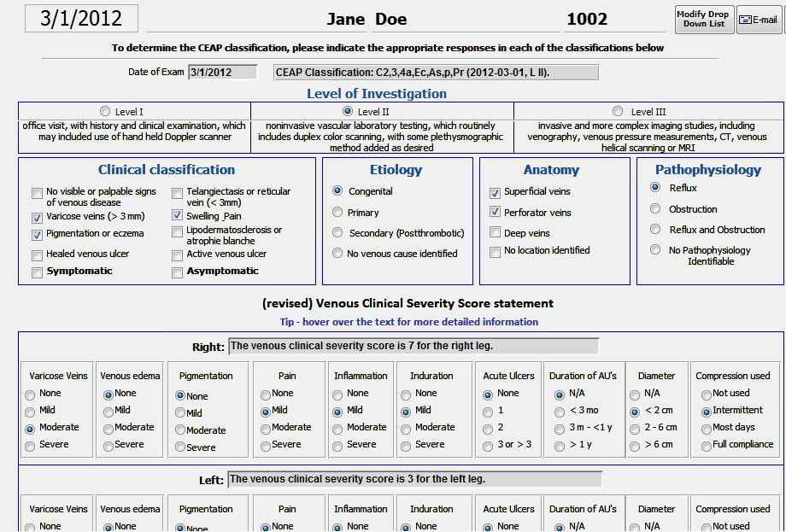Select Reflux pathophysiology

pos(655,187)
